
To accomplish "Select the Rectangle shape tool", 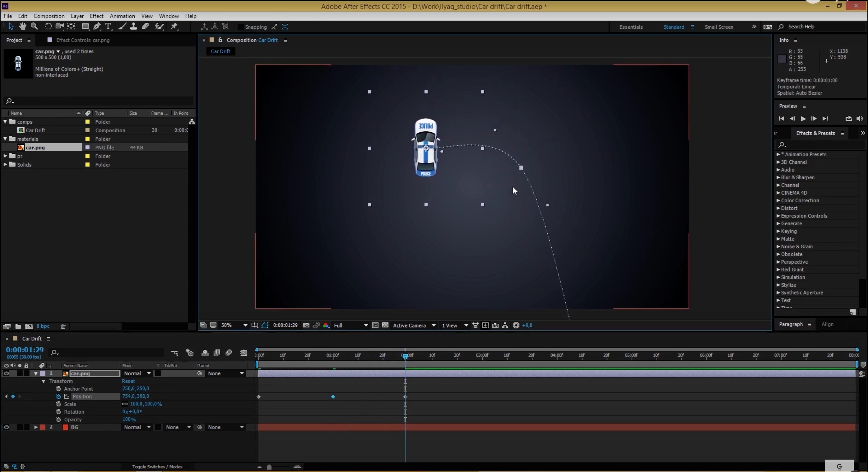I will pos(85,27).
